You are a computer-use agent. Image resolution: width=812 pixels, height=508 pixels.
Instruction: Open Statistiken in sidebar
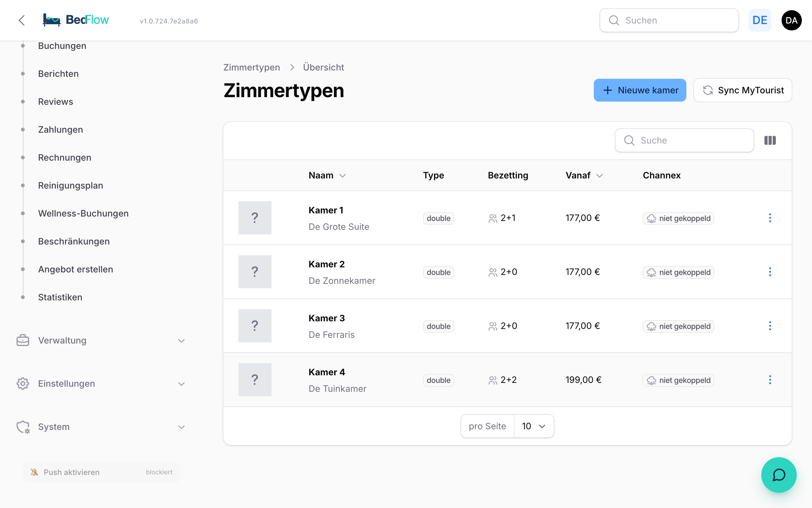pyautogui.click(x=60, y=297)
